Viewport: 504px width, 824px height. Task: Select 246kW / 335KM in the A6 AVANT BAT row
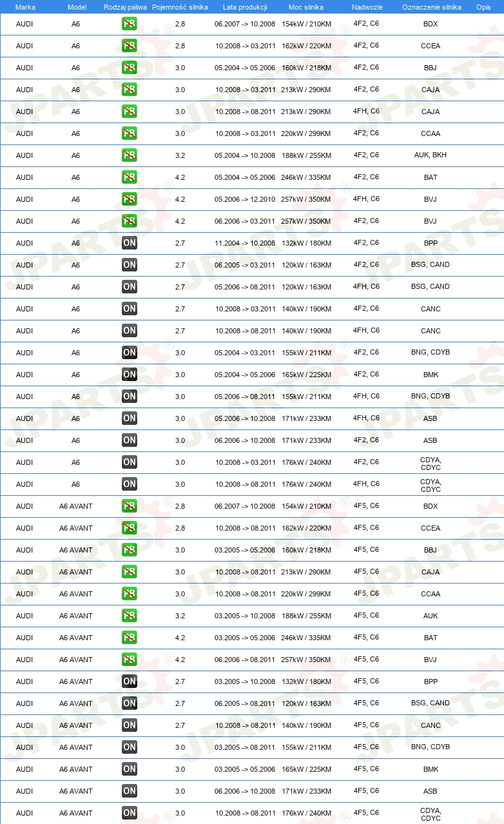[306, 638]
